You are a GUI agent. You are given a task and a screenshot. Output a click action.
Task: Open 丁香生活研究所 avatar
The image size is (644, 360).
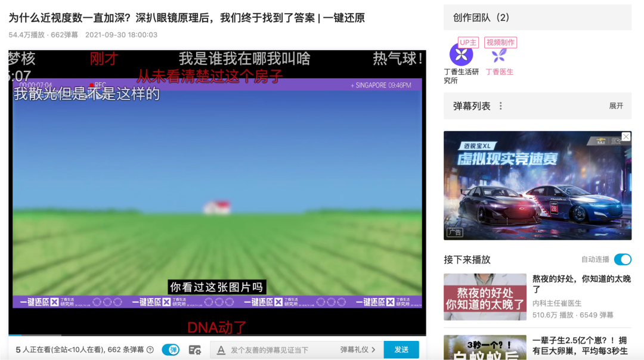461,54
